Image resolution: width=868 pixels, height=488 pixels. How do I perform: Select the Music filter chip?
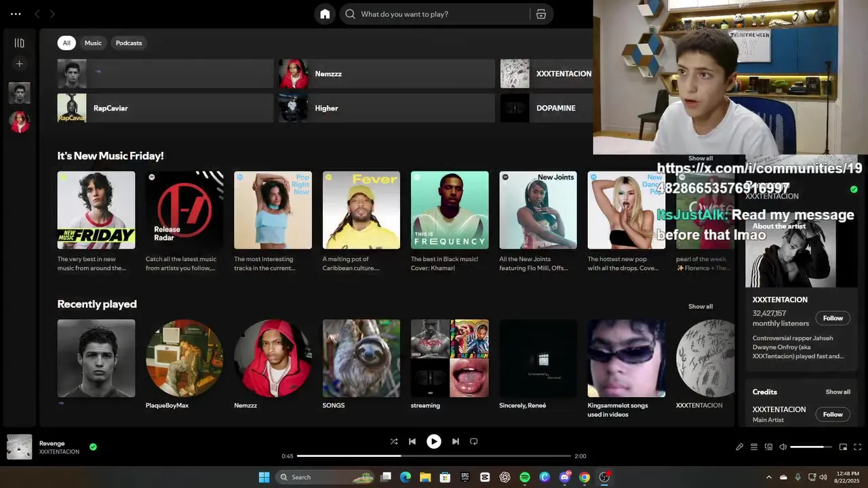pos(93,43)
